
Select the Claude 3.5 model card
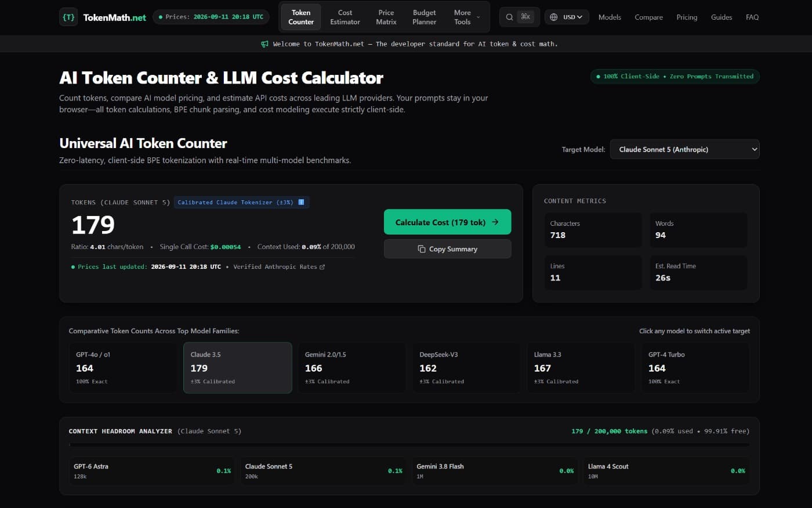pos(237,368)
